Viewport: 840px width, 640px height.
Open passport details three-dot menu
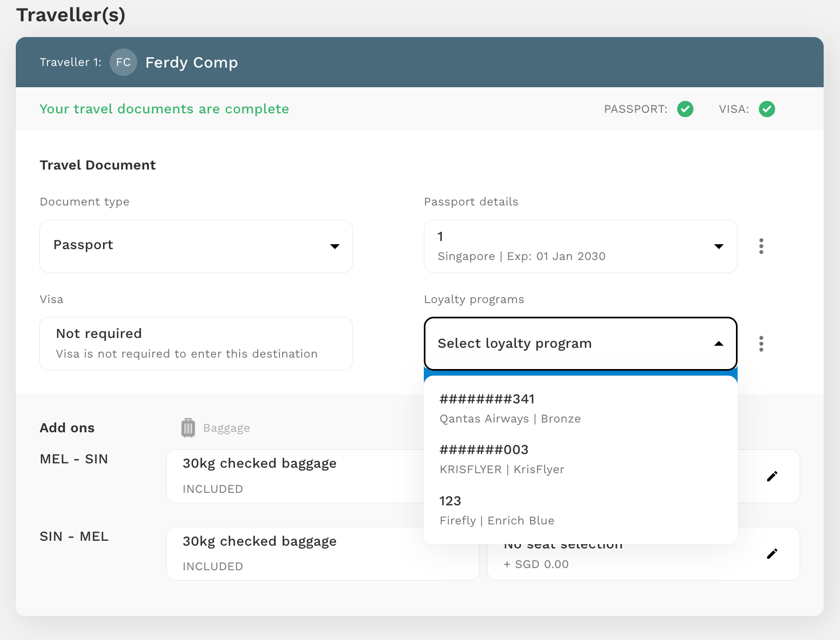click(761, 246)
